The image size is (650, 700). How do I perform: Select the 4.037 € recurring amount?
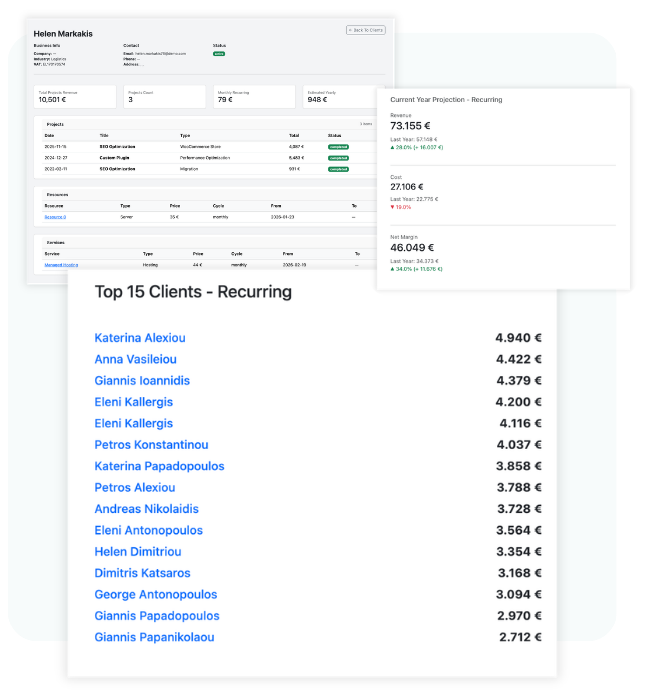click(x=519, y=445)
